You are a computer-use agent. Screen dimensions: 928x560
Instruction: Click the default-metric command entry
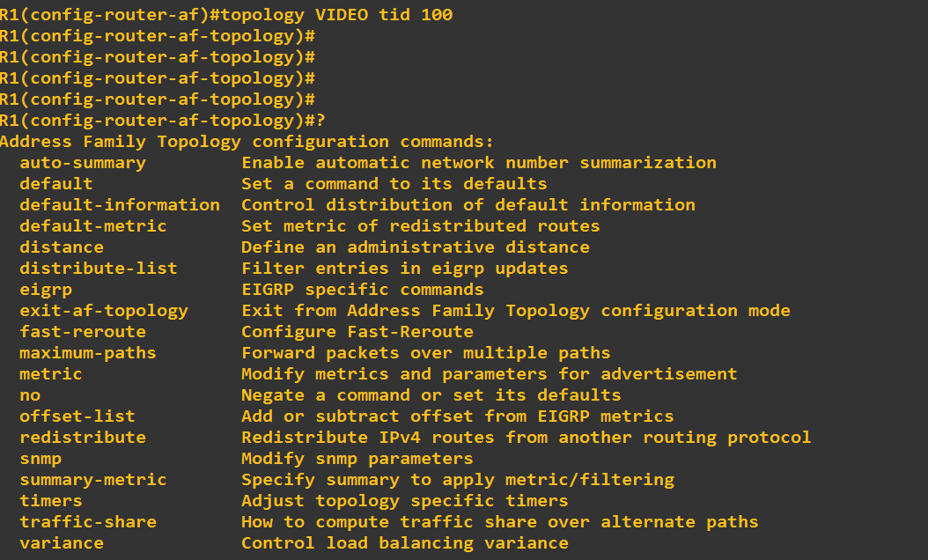coord(93,226)
